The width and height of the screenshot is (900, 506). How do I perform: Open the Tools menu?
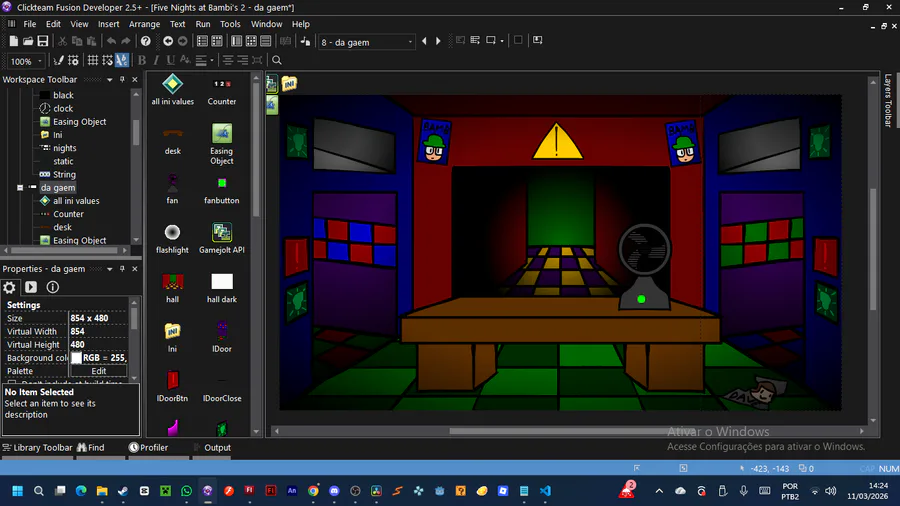(x=230, y=24)
